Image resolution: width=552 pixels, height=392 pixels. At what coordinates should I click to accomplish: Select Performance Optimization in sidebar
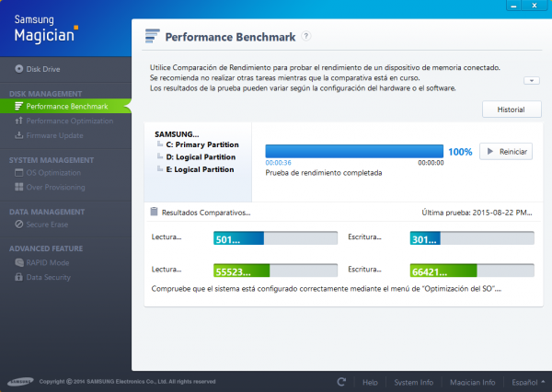(x=70, y=121)
